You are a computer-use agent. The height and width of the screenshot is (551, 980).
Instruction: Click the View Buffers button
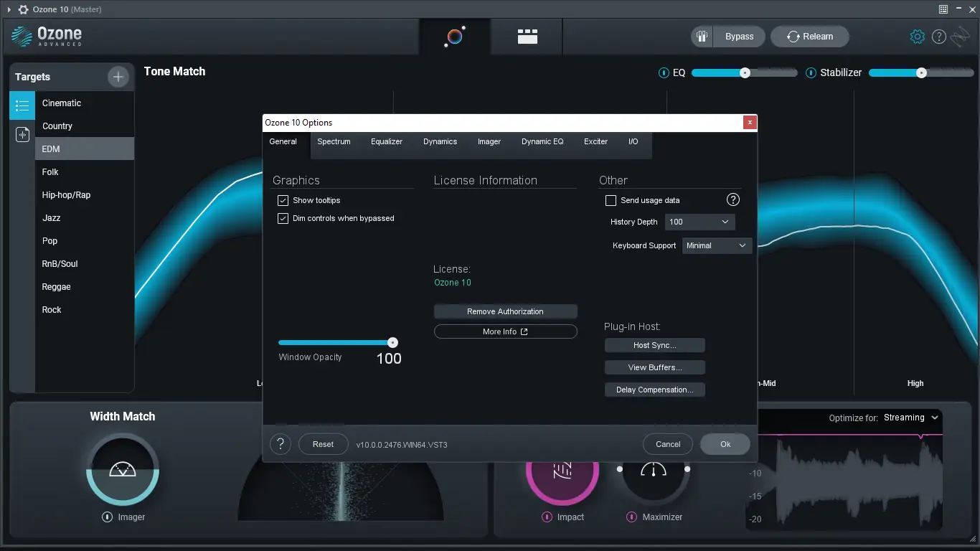(x=654, y=367)
